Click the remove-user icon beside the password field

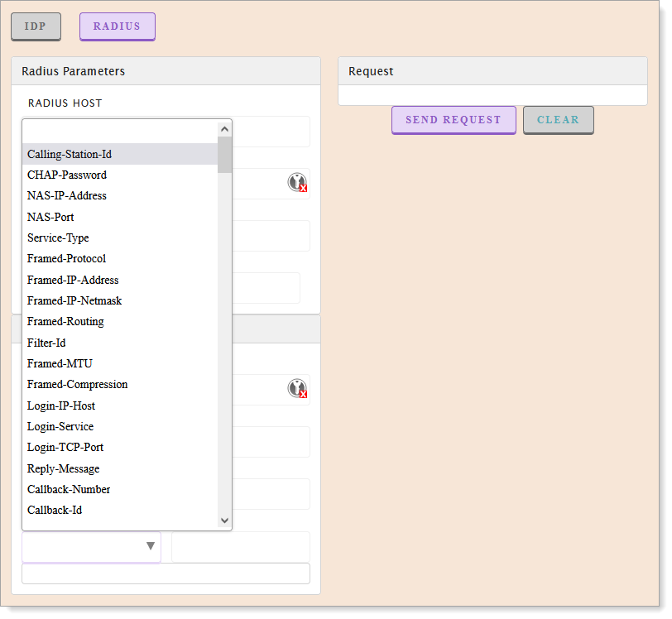(x=297, y=182)
